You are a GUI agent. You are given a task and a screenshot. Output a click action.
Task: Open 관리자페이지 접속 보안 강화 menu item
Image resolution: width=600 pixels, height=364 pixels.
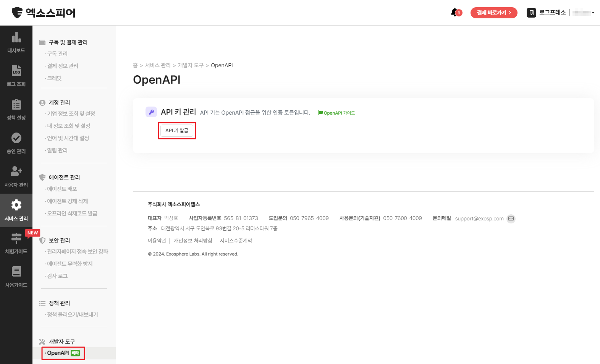click(x=78, y=251)
